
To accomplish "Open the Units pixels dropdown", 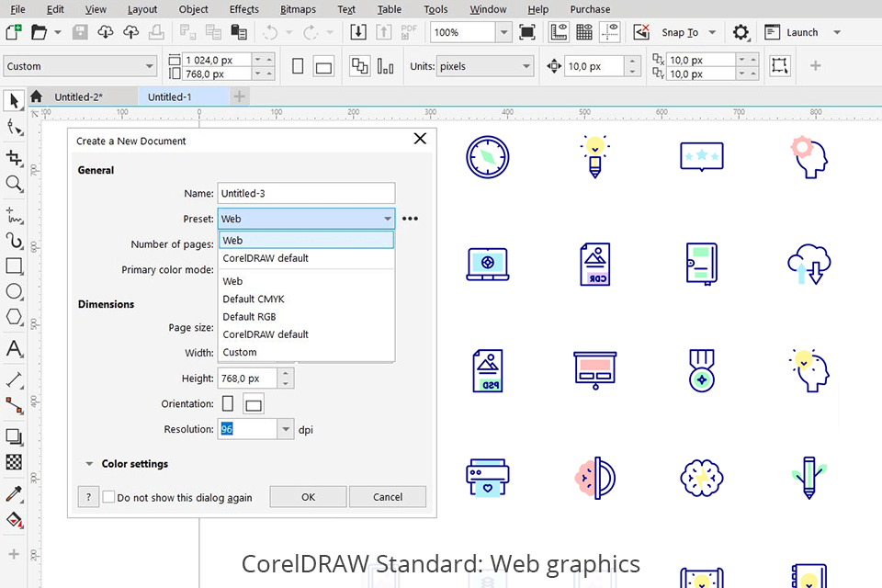I will (526, 66).
